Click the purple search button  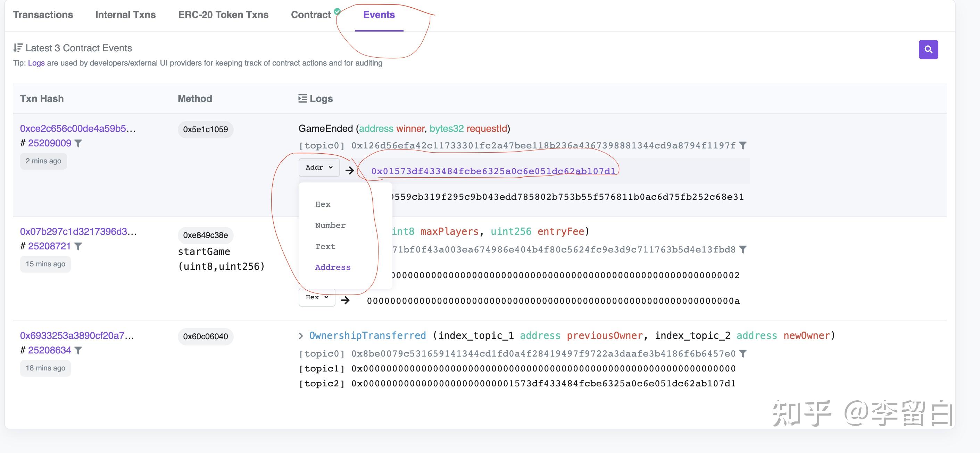(928, 49)
